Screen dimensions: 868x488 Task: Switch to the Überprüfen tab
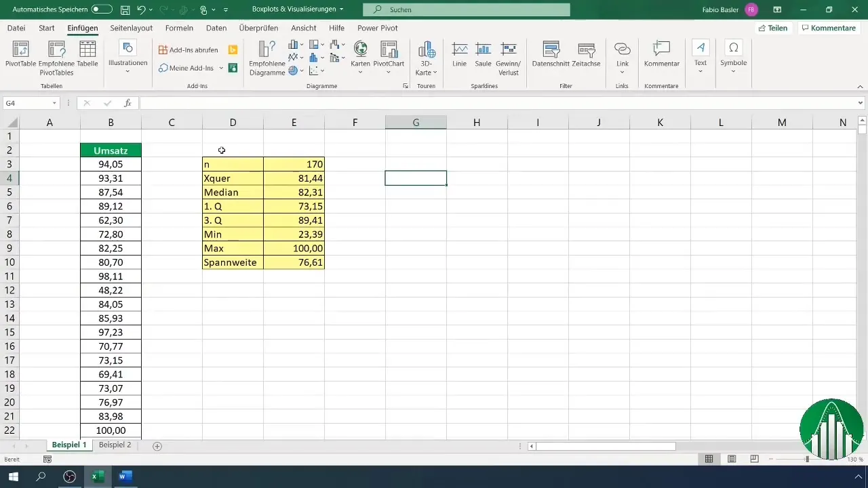point(258,28)
